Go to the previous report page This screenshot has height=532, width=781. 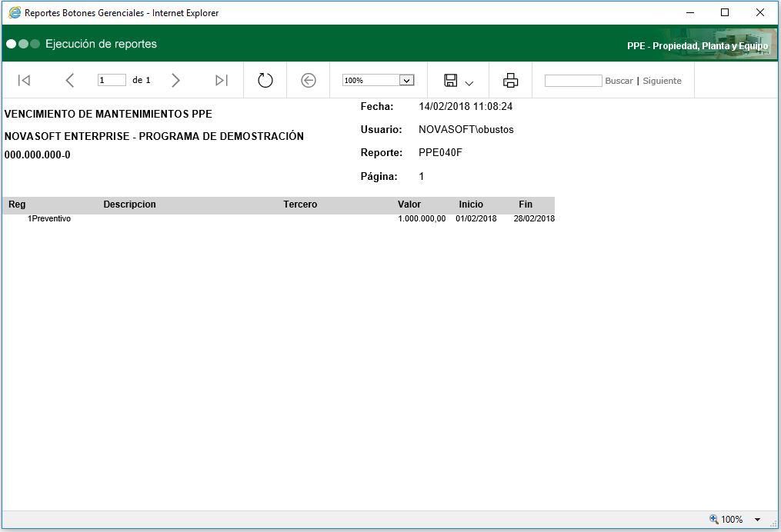pos(70,80)
